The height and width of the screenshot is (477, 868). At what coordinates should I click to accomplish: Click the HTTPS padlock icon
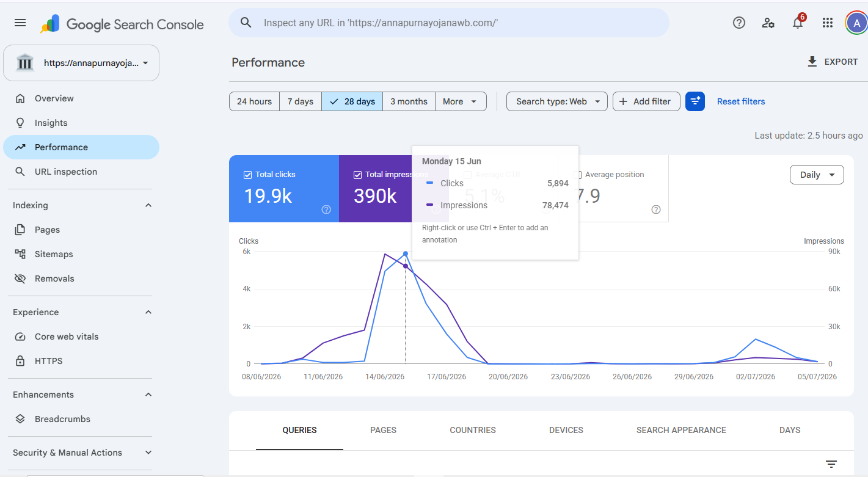coord(20,361)
